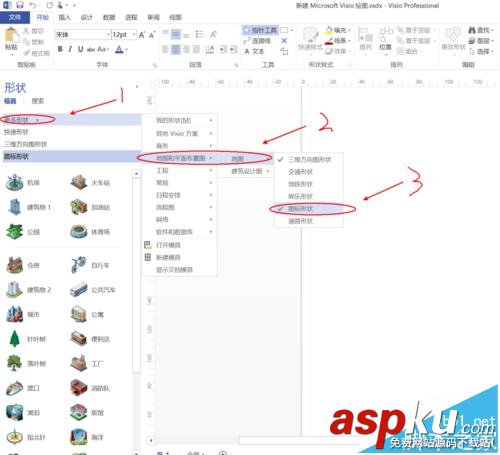Decrease font size with small A button
The height and width of the screenshot is (455, 500).
click(x=152, y=35)
